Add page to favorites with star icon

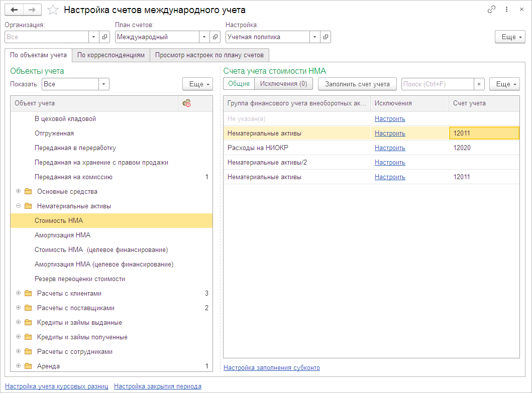pyautogui.click(x=52, y=10)
